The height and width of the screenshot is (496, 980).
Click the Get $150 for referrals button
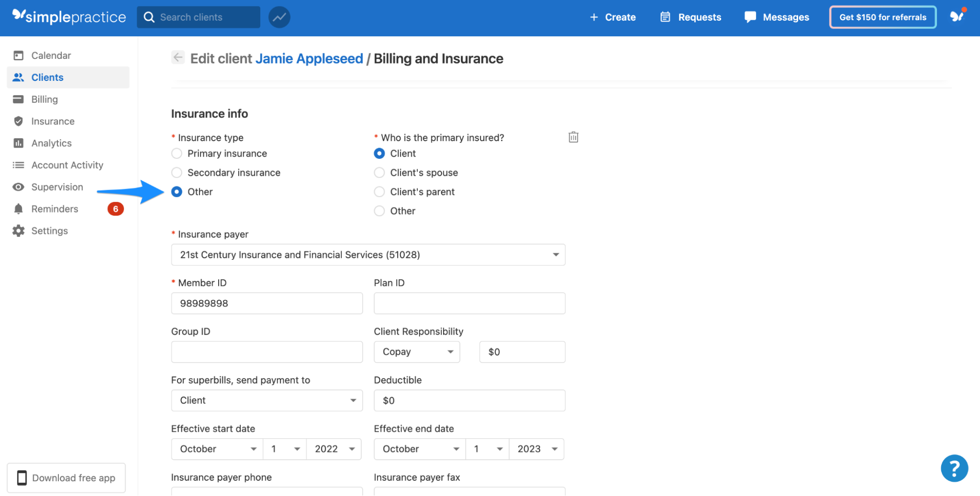coord(882,17)
